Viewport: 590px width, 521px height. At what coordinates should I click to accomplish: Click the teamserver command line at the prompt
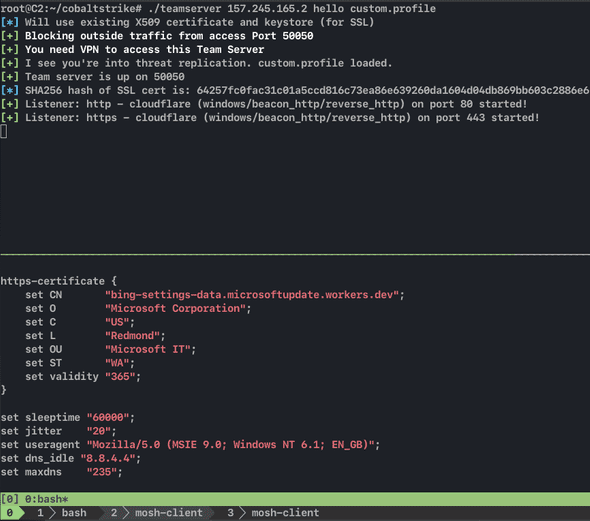coord(218,8)
